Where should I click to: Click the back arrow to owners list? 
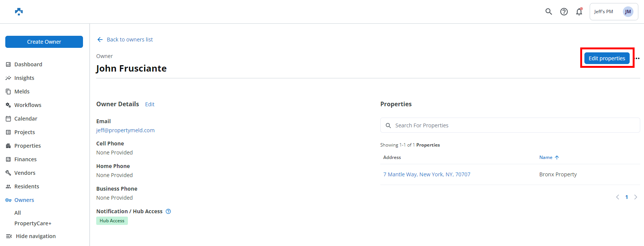[x=100, y=40]
